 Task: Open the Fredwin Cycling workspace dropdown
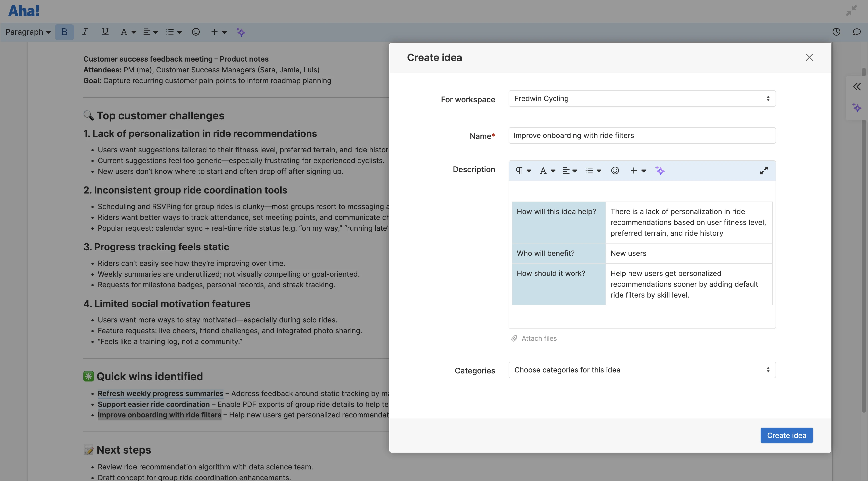pyautogui.click(x=641, y=99)
